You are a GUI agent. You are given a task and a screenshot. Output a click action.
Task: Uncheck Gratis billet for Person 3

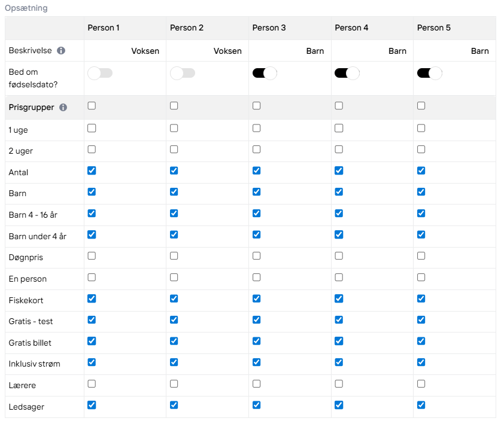point(257,341)
